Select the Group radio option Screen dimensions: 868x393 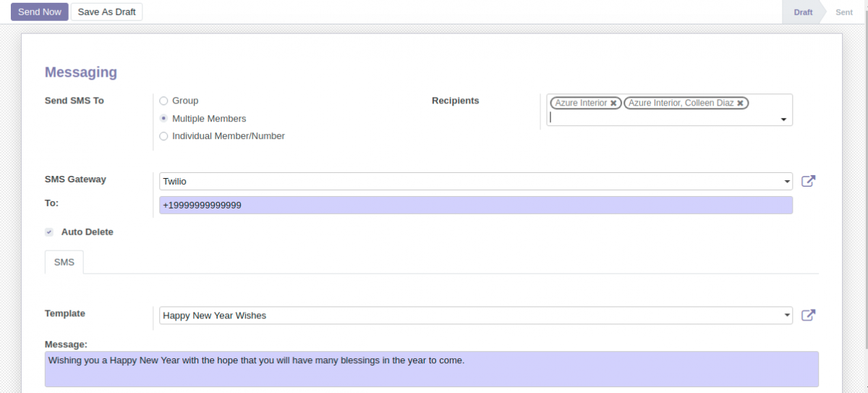(x=163, y=101)
